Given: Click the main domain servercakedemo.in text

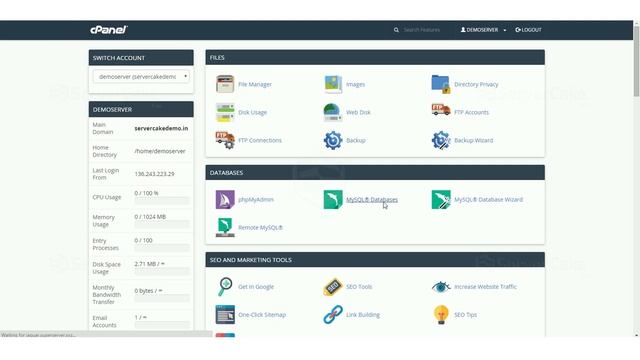Looking at the screenshot, I should (x=161, y=128).
